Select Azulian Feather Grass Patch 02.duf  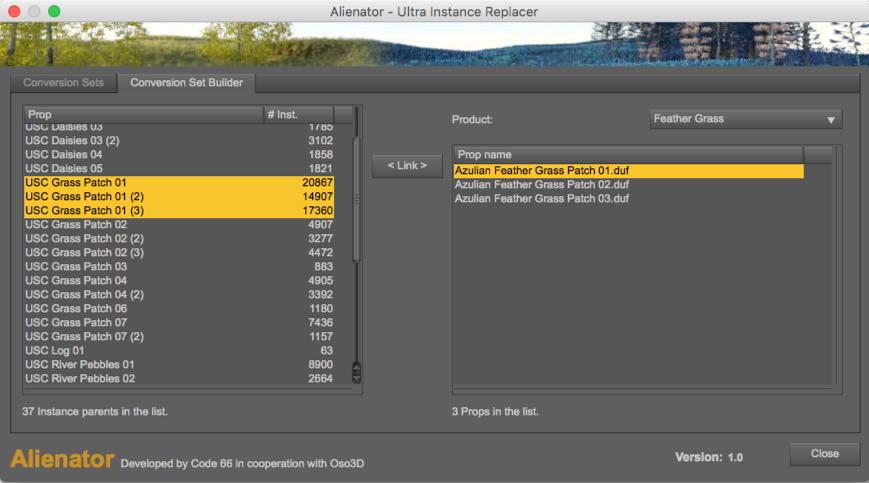[x=628, y=184]
